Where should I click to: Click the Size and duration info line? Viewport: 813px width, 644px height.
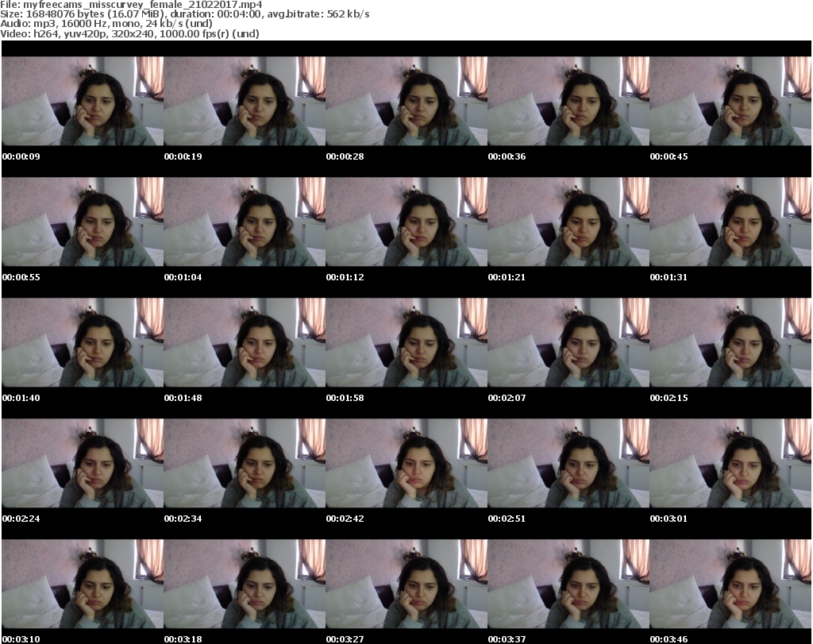[184, 14]
